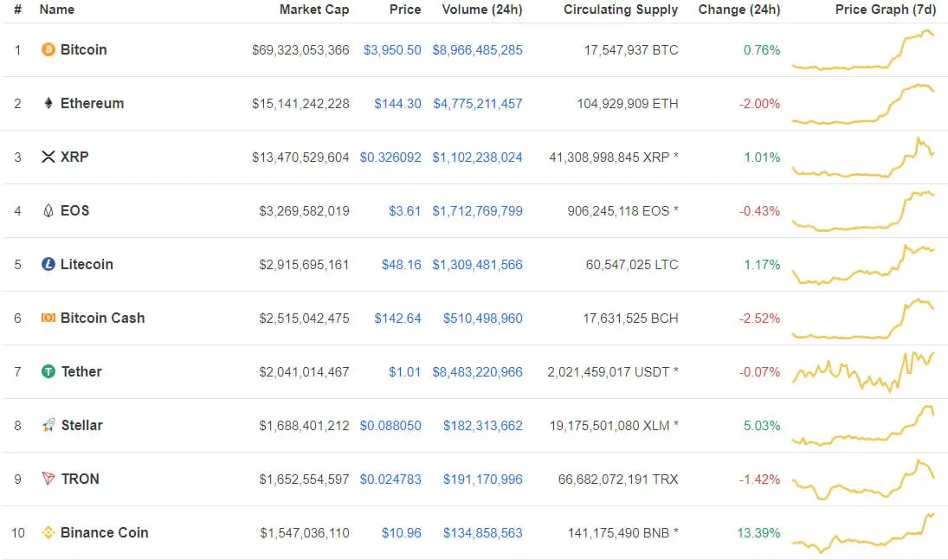Click the EOS logo icon
Viewport: 948px width, 560px height.
pos(48,210)
